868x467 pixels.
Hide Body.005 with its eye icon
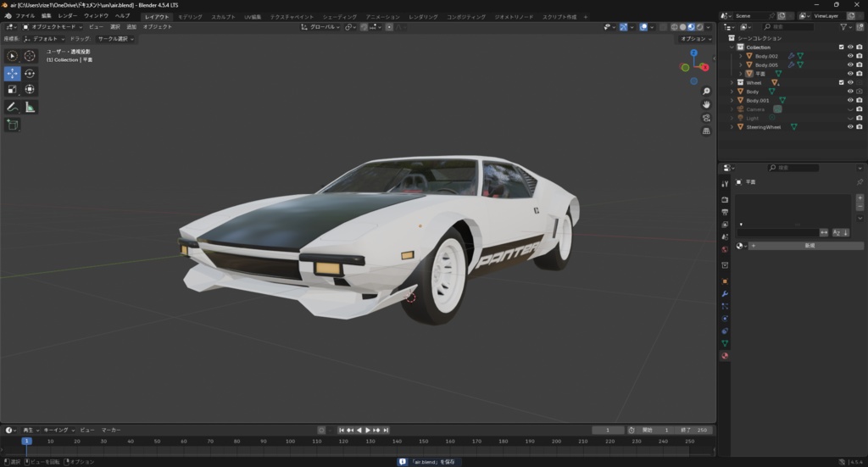(850, 64)
